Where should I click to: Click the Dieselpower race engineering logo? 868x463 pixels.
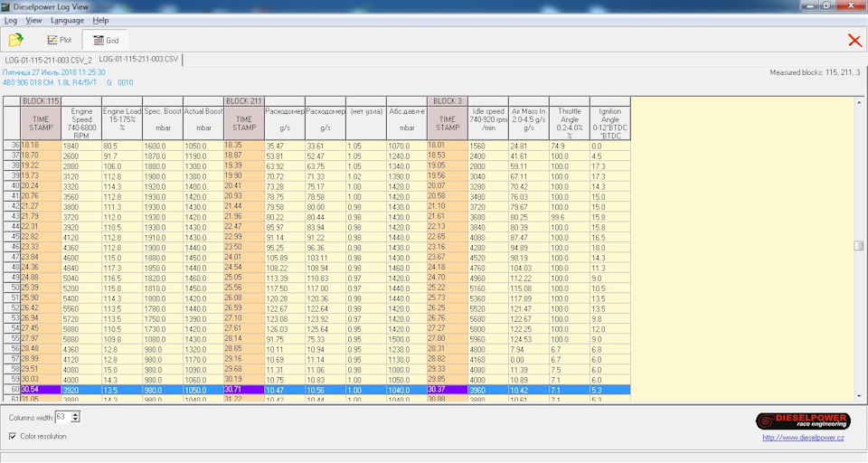802,420
